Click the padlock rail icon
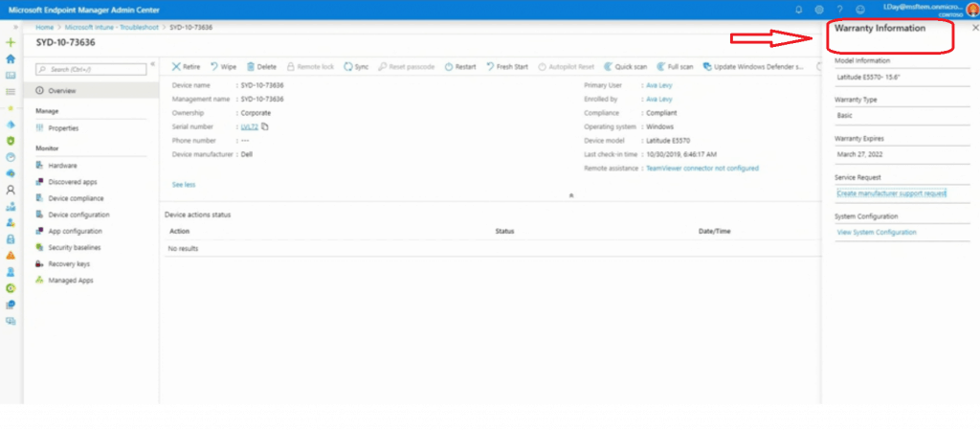Image resolution: width=980 pixels, height=431 pixels. coord(10,238)
